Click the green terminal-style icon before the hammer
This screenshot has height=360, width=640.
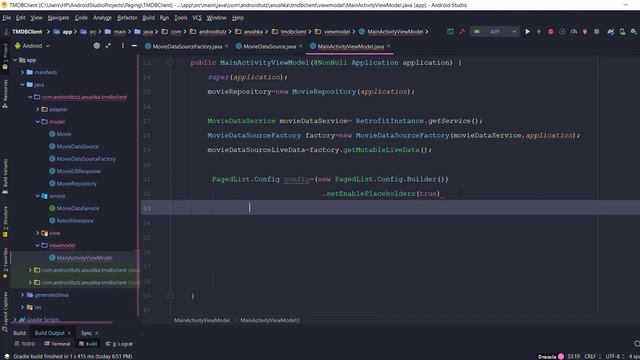[450, 31]
